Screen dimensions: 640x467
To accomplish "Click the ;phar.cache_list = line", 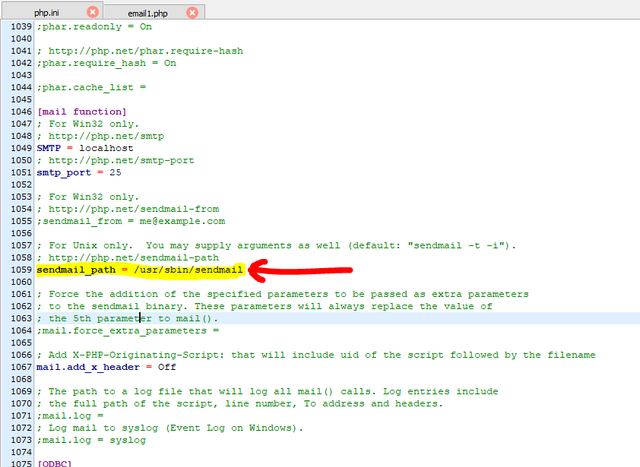I will tap(91, 87).
